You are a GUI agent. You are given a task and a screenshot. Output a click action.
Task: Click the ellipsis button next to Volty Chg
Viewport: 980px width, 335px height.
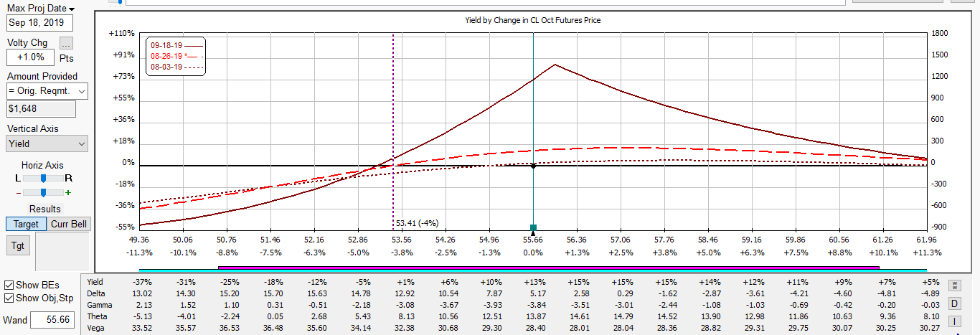point(66,43)
